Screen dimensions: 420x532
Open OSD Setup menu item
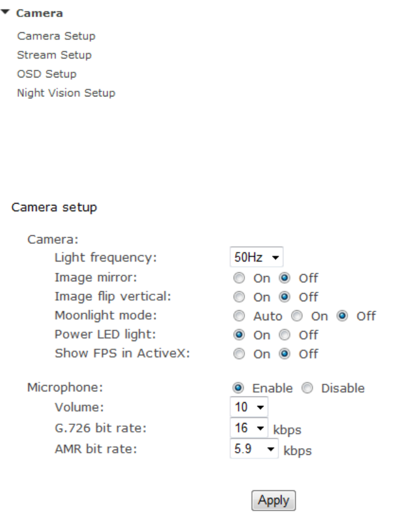(47, 74)
